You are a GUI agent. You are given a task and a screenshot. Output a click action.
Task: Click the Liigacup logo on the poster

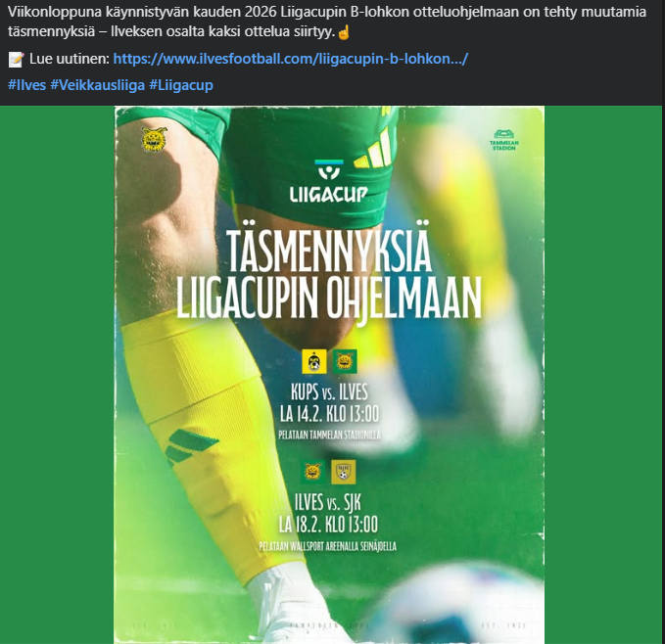329,181
